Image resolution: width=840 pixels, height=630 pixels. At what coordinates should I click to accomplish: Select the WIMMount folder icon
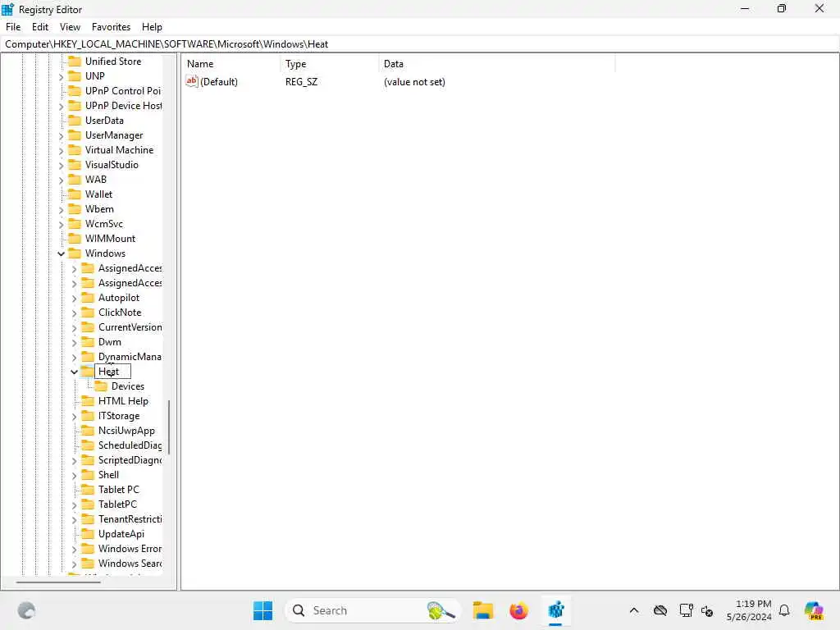(75, 239)
